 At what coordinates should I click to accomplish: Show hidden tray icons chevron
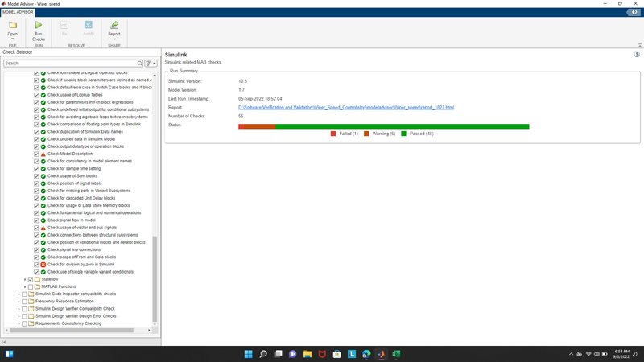click(x=571, y=354)
